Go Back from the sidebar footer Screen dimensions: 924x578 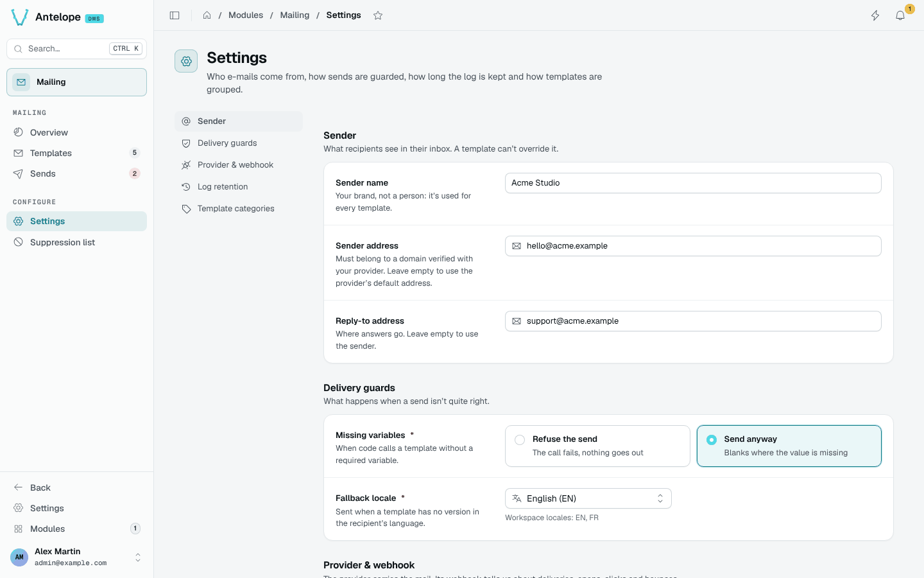point(77,487)
